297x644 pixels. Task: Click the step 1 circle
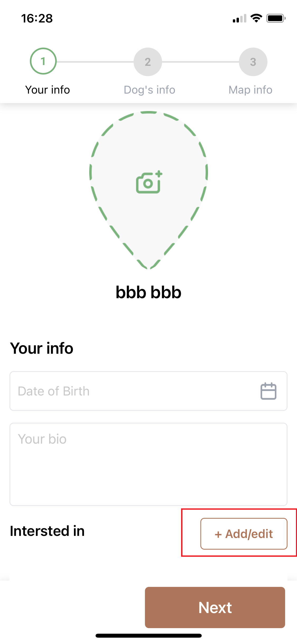coord(43,61)
